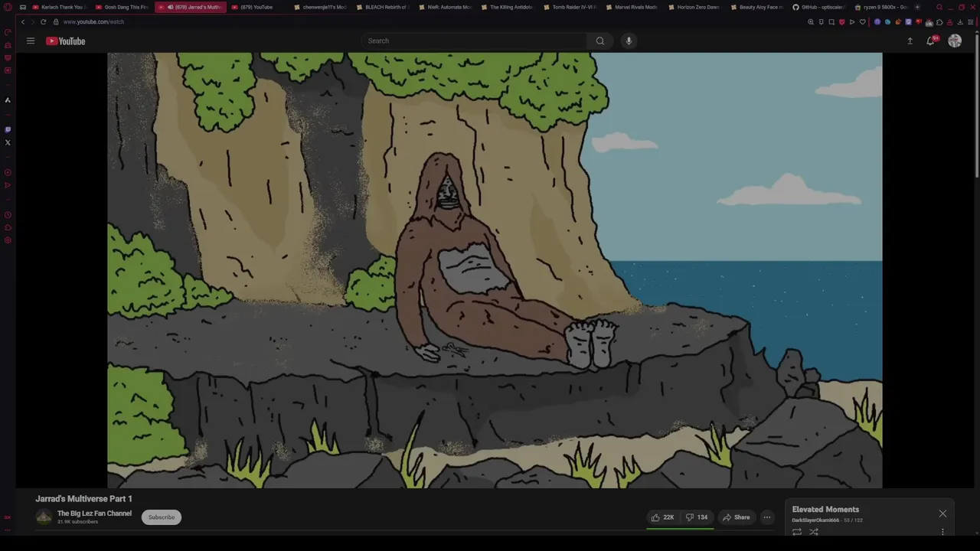Switch to BLEACH Rebirth of Souls tab
980x551 pixels.
coord(383,7)
